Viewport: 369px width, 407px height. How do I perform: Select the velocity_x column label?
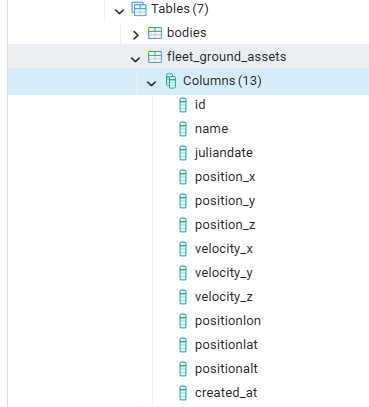(224, 249)
